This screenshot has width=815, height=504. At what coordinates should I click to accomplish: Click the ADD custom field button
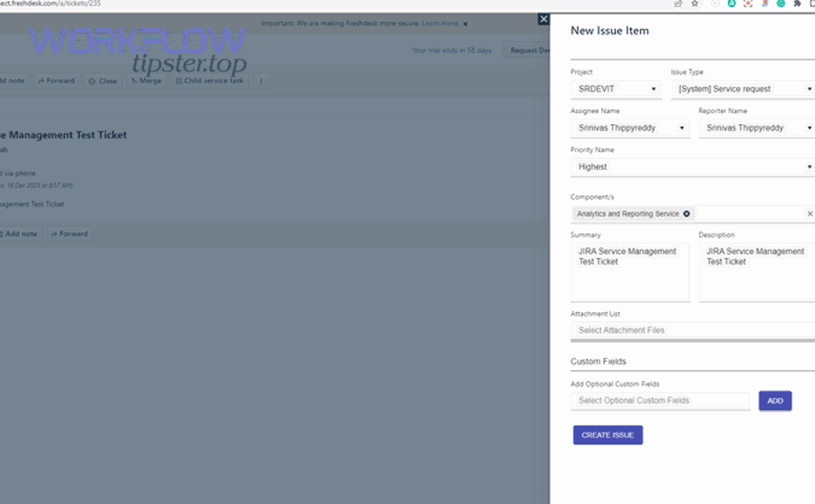tap(775, 401)
